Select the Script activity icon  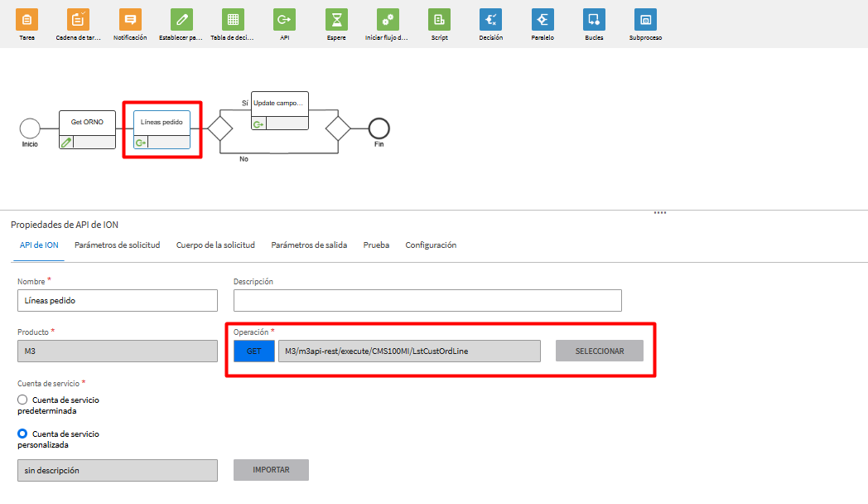coord(440,20)
